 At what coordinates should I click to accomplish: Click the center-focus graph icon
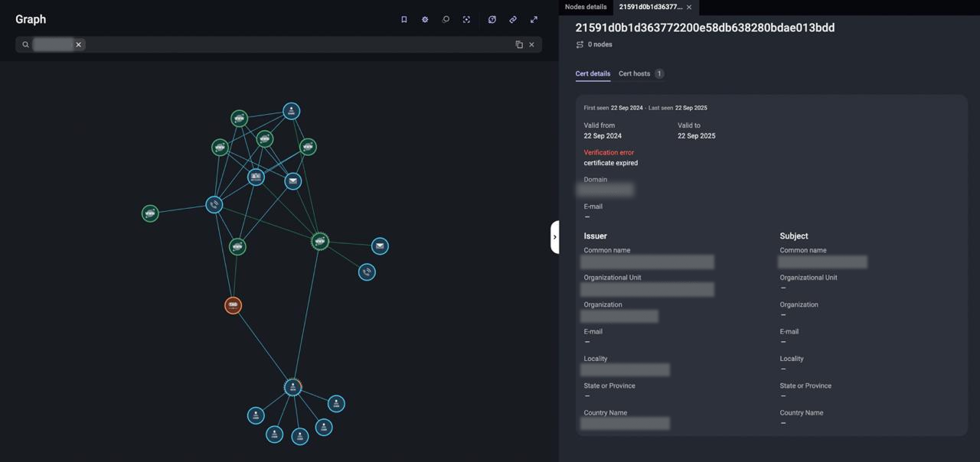tap(466, 20)
